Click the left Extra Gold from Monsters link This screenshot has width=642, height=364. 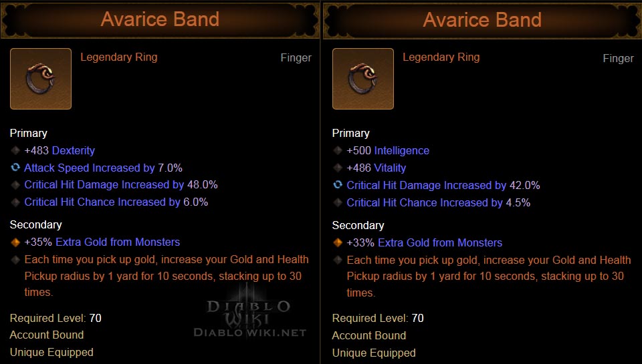[x=118, y=242]
